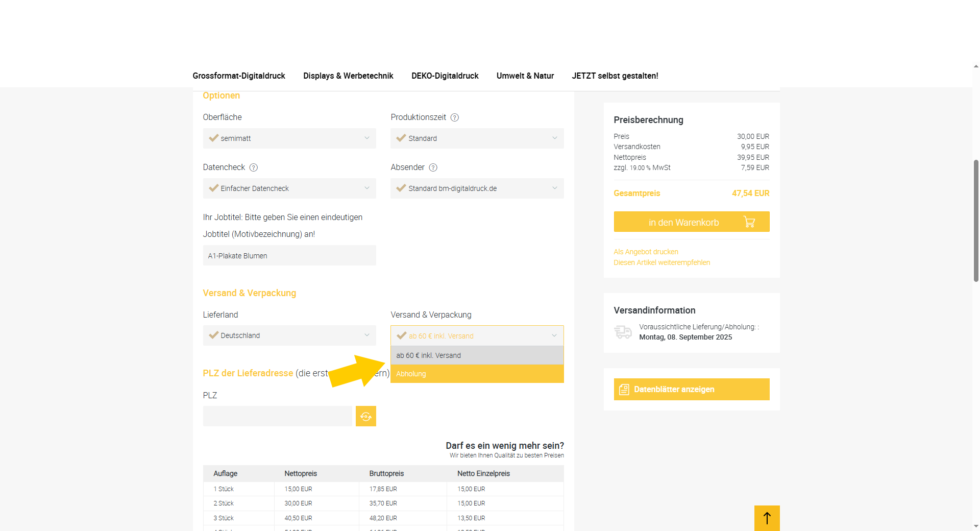Viewport: 980px width, 531px height.
Task: Open Grossformat-Digitaldruck navigation menu
Action: pyautogui.click(x=239, y=76)
